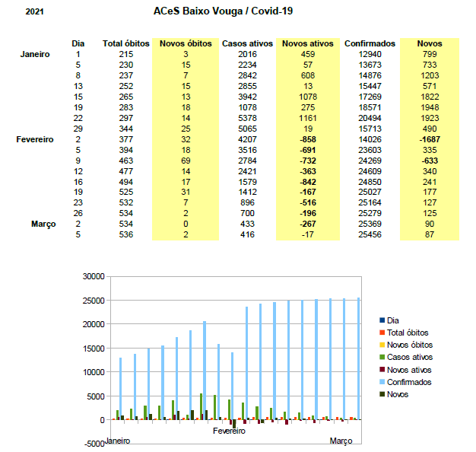Select the 'Novos' column header in the table

[x=430, y=43]
